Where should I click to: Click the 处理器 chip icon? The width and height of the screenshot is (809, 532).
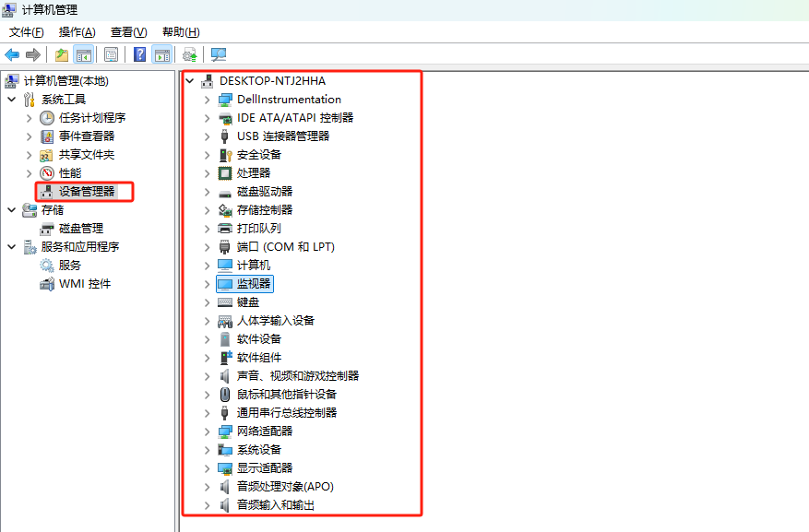(x=225, y=173)
